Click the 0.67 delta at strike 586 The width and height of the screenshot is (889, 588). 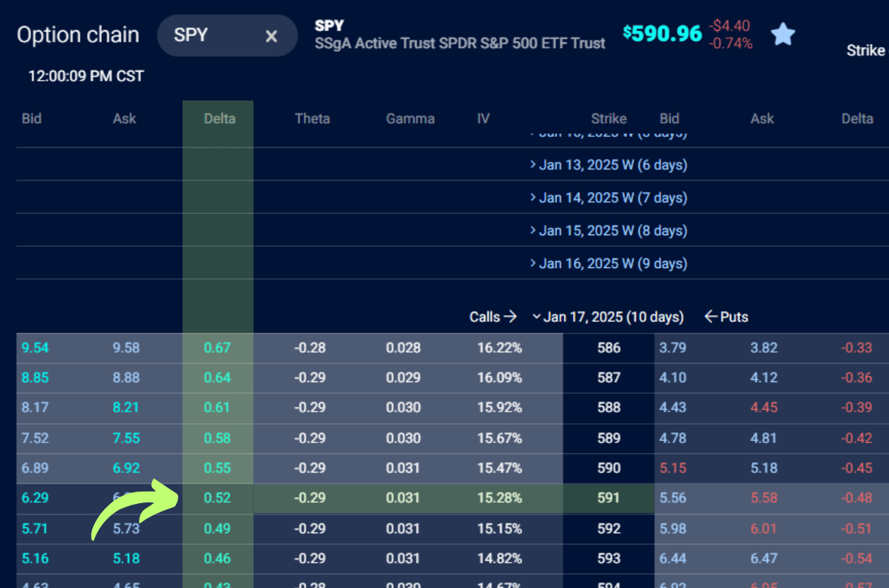click(217, 347)
